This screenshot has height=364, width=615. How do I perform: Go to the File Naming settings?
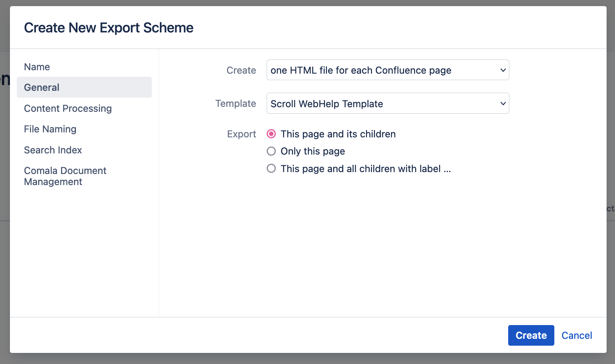pos(50,129)
